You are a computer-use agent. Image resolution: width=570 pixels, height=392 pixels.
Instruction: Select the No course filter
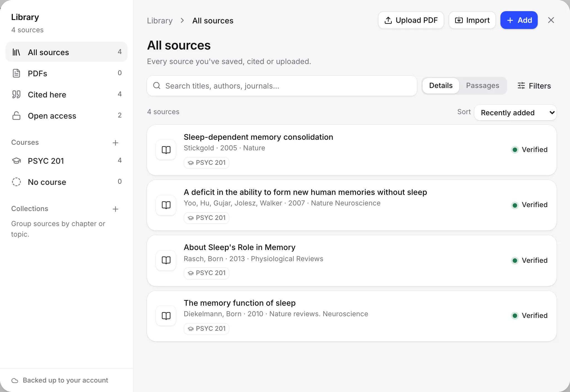coord(67,182)
